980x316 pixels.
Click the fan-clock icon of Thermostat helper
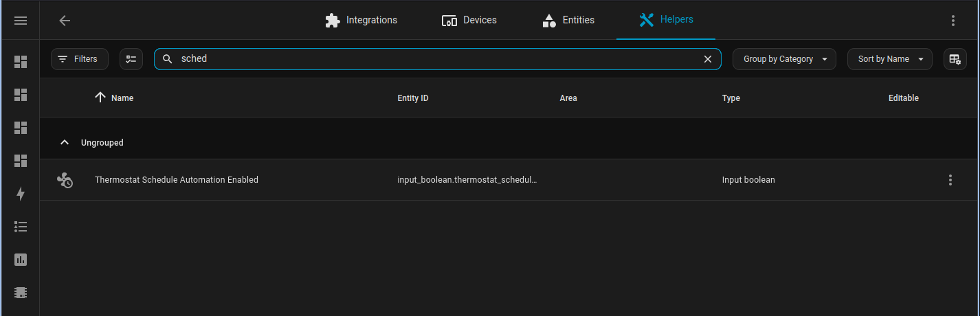click(65, 180)
